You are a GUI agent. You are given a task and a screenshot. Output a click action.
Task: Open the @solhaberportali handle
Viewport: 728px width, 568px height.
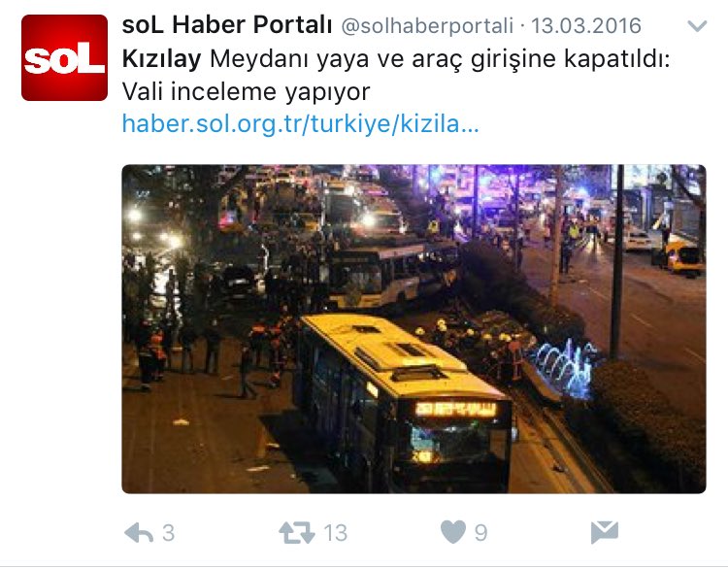tap(427, 26)
